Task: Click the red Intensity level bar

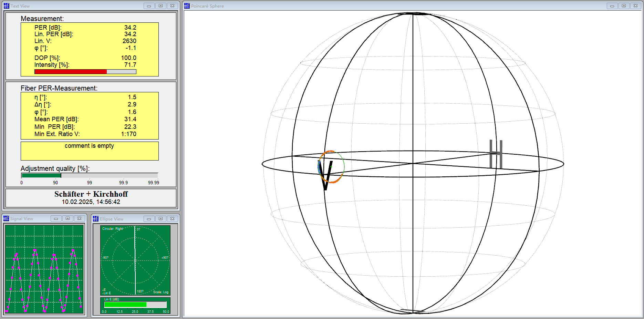Action: tap(71, 72)
